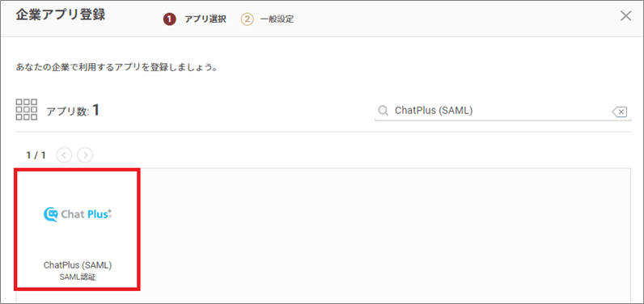Click the あなたの企業で利用するアプリを登録しましょう text
This screenshot has height=304, width=644.
pos(117,67)
